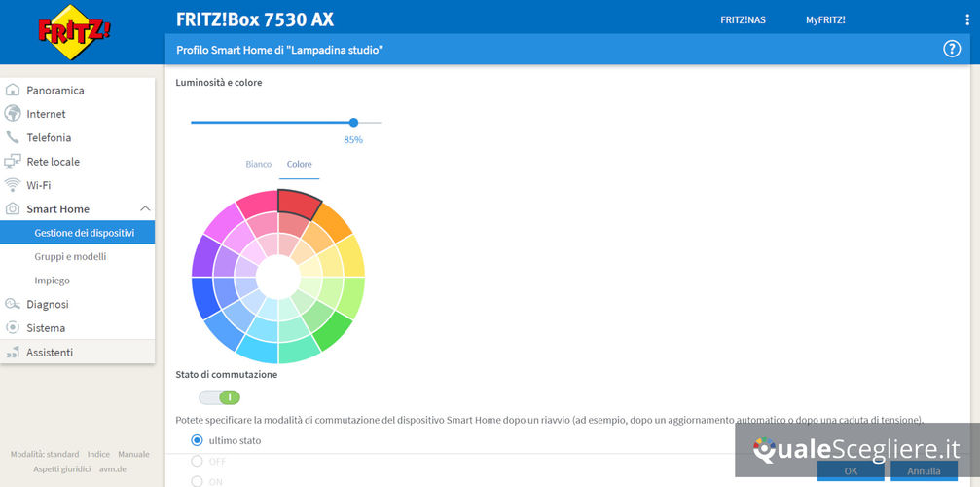The width and height of the screenshot is (980, 487).
Task: Open Gruppi e modelli submenu item
Action: tap(70, 257)
